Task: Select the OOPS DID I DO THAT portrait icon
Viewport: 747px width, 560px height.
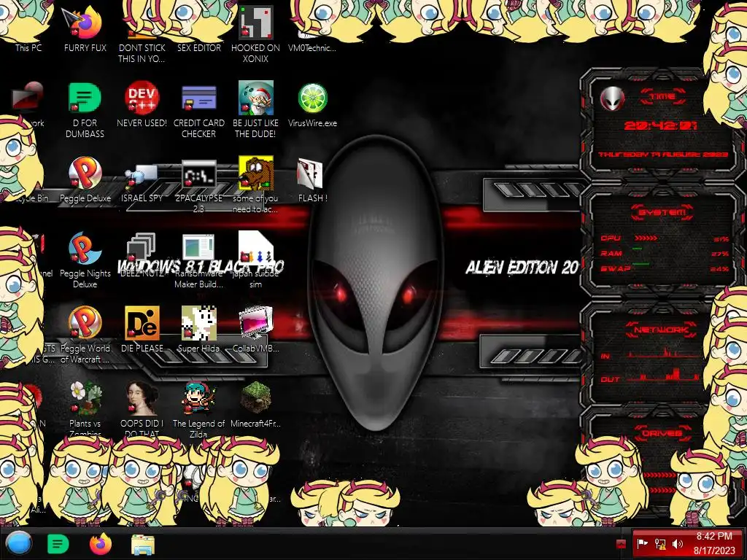Action: click(142, 399)
